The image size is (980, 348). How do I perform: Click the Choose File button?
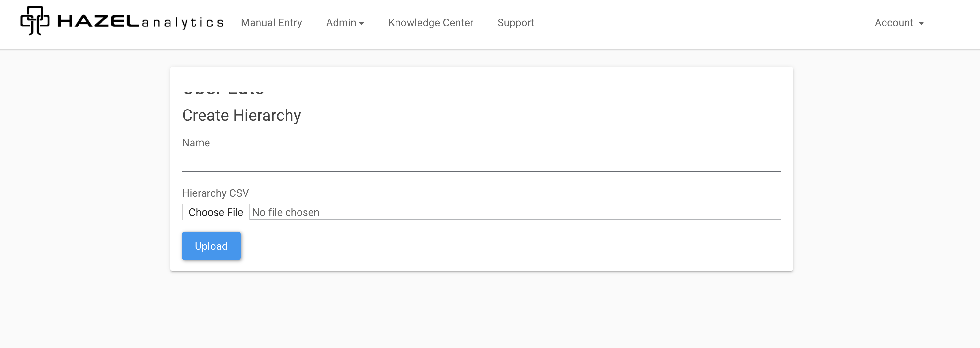click(215, 212)
